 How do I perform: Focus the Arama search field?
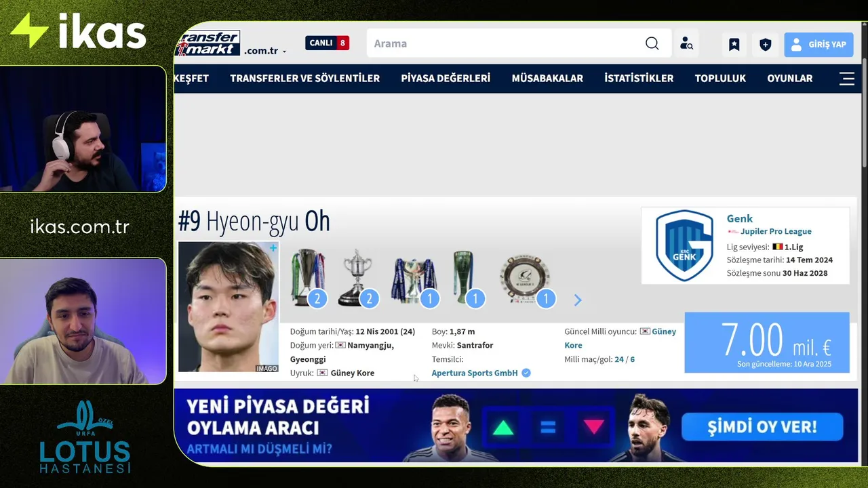point(505,43)
